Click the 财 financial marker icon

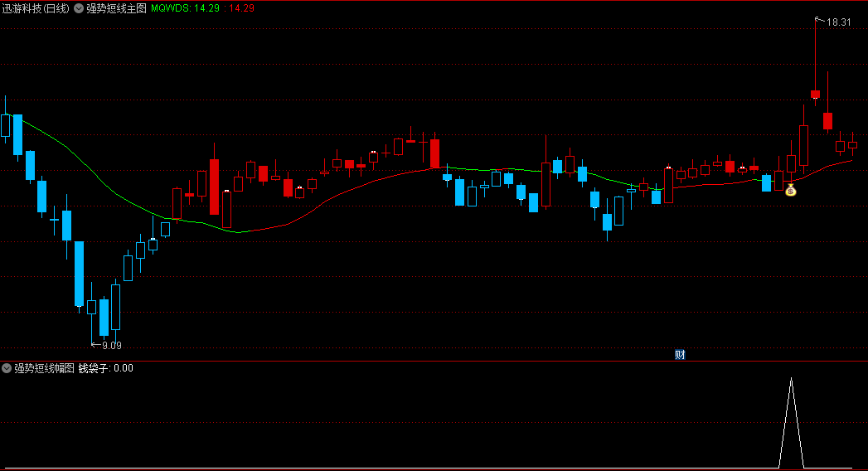pos(680,355)
